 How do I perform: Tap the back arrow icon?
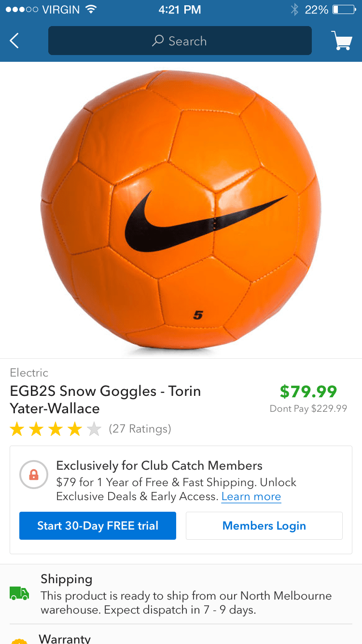pyautogui.click(x=14, y=41)
